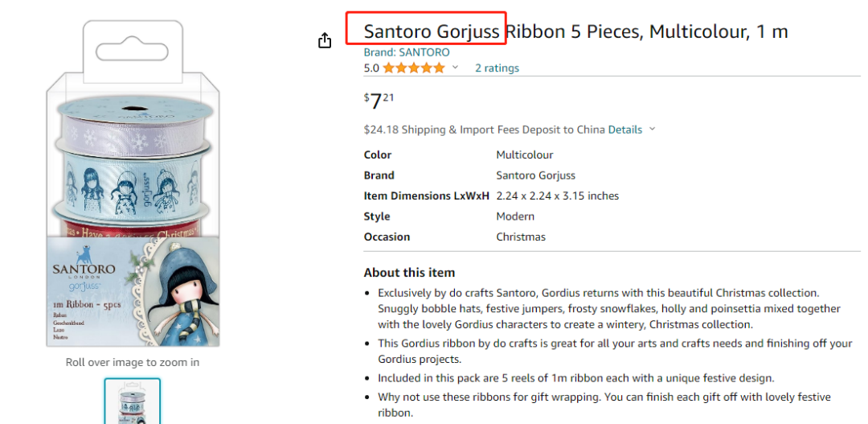Open the 2 ratings link

pyautogui.click(x=497, y=68)
